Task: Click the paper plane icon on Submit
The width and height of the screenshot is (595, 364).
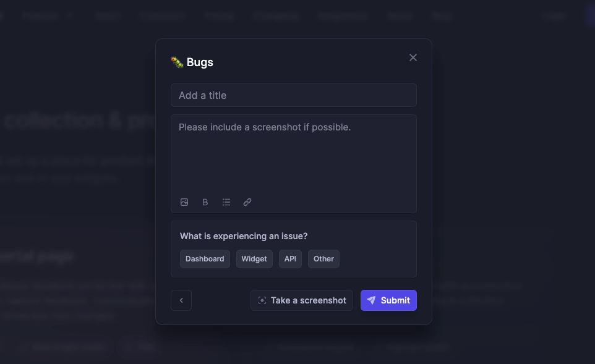Action: point(371,300)
